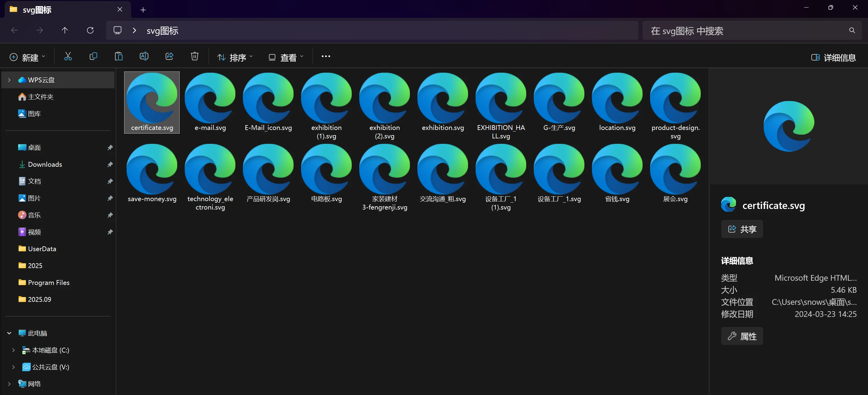The image size is (868, 395).
Task: Unpin 视频 using its pin icon
Action: pyautogui.click(x=110, y=232)
